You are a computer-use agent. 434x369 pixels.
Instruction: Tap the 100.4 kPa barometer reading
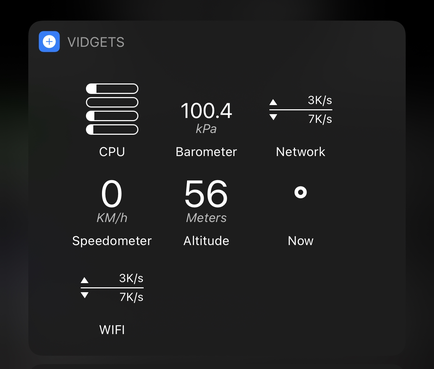(x=206, y=117)
